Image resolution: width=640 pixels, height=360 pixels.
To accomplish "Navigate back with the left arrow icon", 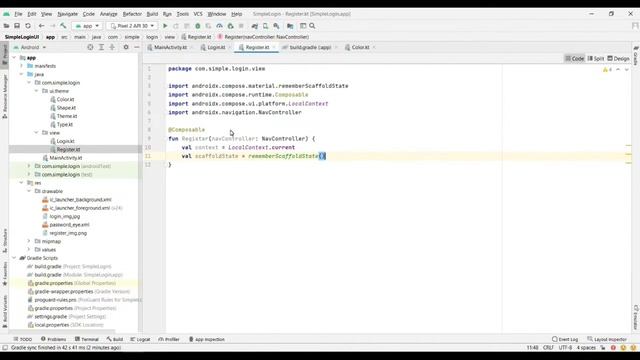I will (x=41, y=26).
